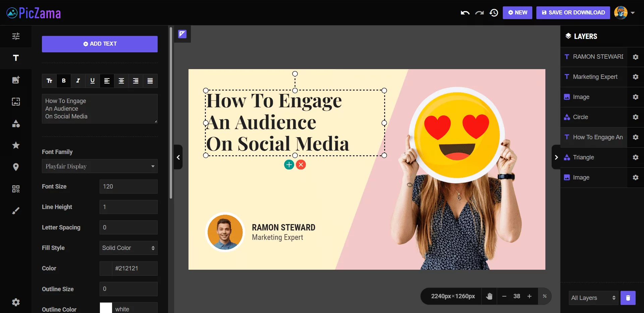Click the text color swatch
The height and width of the screenshot is (313, 644).
tap(106, 268)
